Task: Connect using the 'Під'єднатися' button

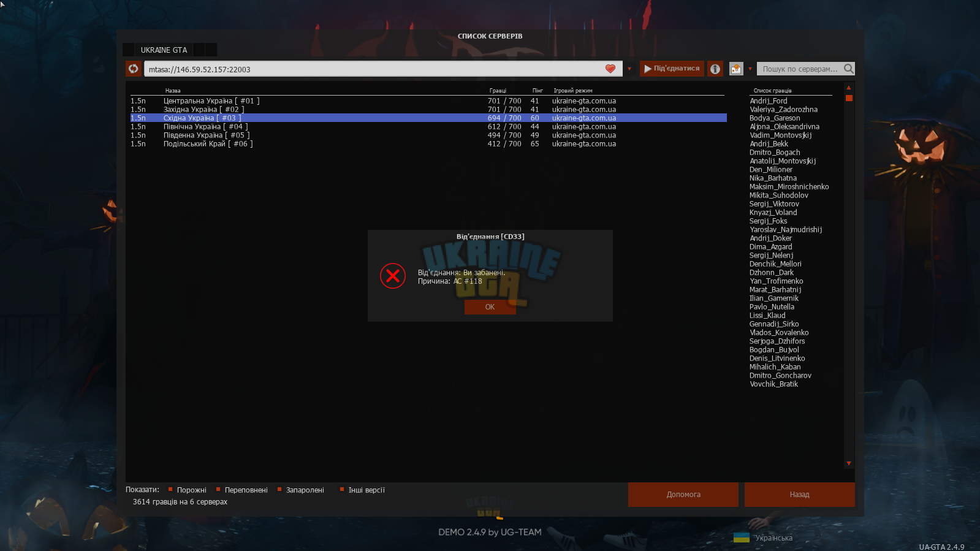Action: click(672, 69)
